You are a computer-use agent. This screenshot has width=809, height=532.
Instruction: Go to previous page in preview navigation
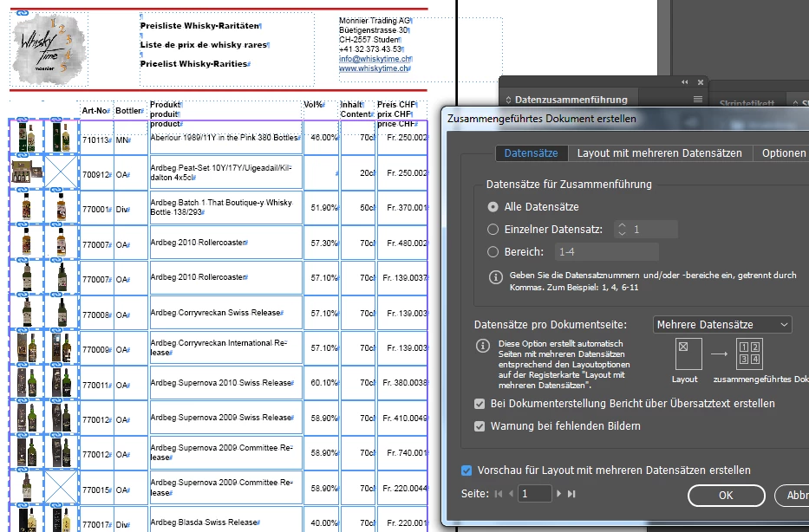pos(511,494)
